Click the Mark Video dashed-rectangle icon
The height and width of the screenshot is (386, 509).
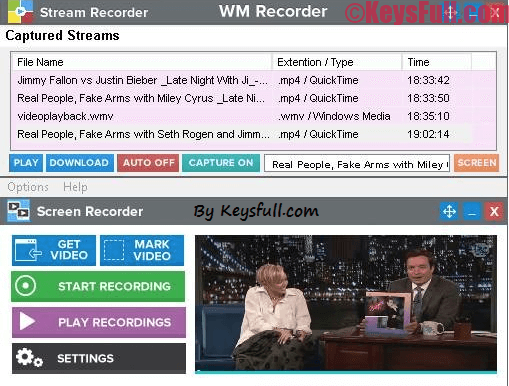coord(114,250)
